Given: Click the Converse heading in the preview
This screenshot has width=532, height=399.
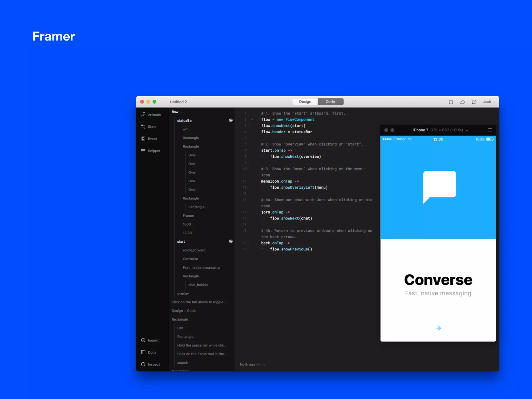Looking at the screenshot, I should tap(438, 280).
